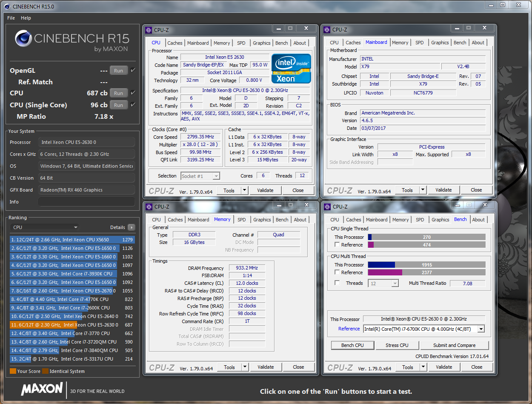
Task: Click the Intel Xeon logo in CPU-Z
Action: (291, 69)
